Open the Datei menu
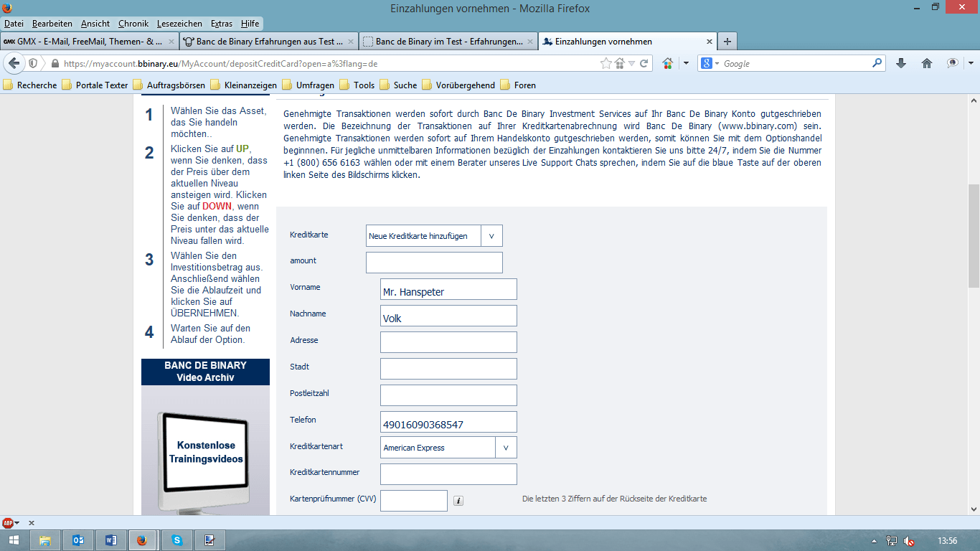Viewport: 980px width, 551px height. 14,24
